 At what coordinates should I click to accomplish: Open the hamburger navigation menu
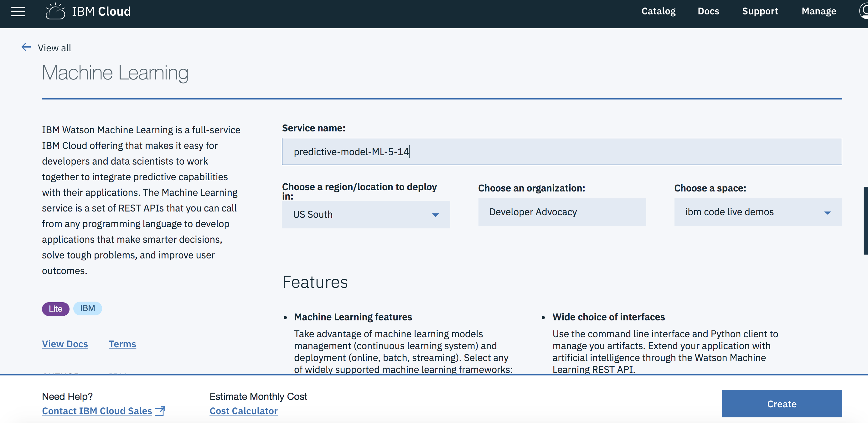(x=18, y=12)
